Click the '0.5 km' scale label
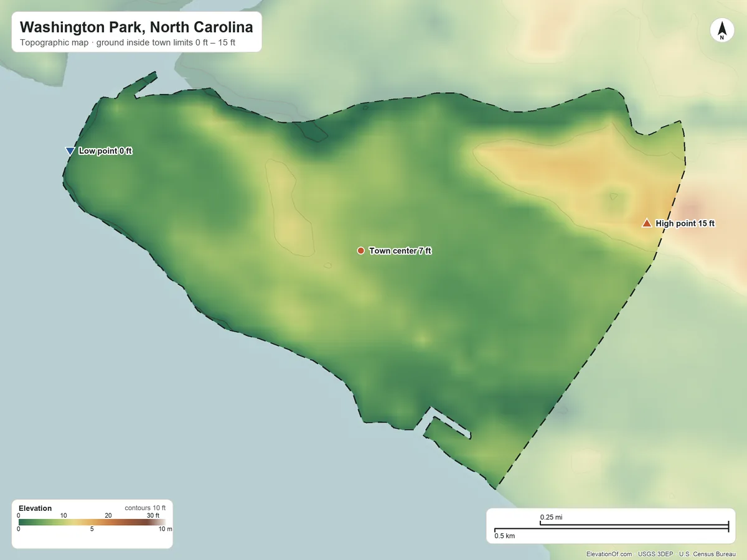This screenshot has width=747, height=560. 505,536
